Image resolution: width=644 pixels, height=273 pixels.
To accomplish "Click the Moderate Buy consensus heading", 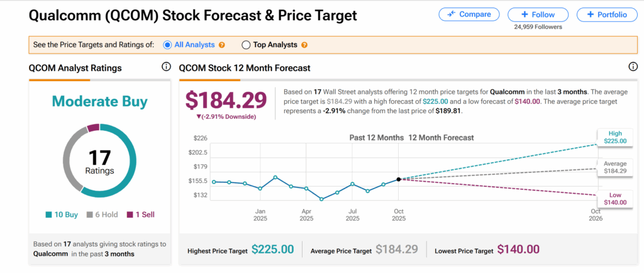I will click(x=99, y=101).
